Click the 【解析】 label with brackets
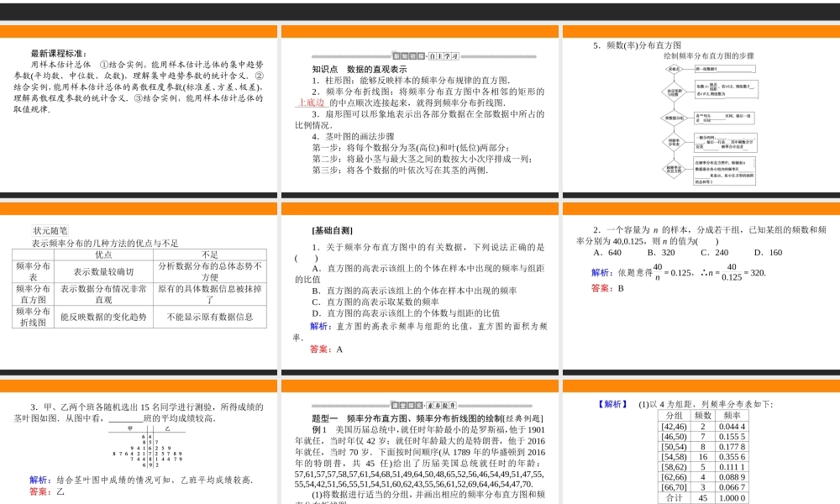This screenshot has height=504, width=840. (x=613, y=404)
